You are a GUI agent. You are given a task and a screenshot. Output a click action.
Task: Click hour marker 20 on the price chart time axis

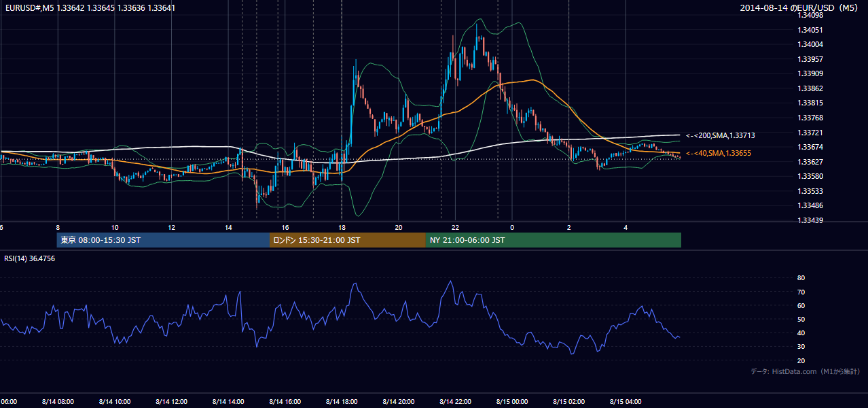[x=399, y=227]
